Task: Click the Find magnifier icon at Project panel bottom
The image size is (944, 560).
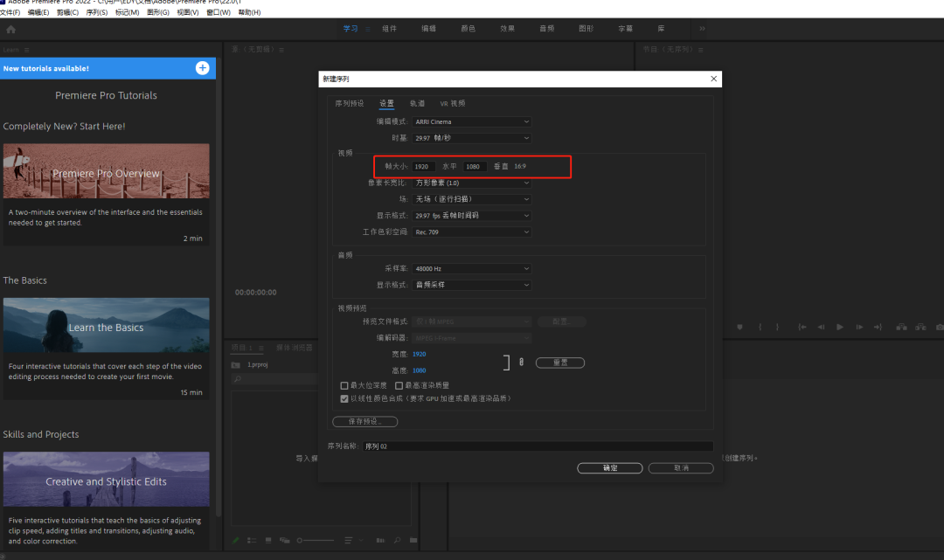Action: (x=397, y=540)
